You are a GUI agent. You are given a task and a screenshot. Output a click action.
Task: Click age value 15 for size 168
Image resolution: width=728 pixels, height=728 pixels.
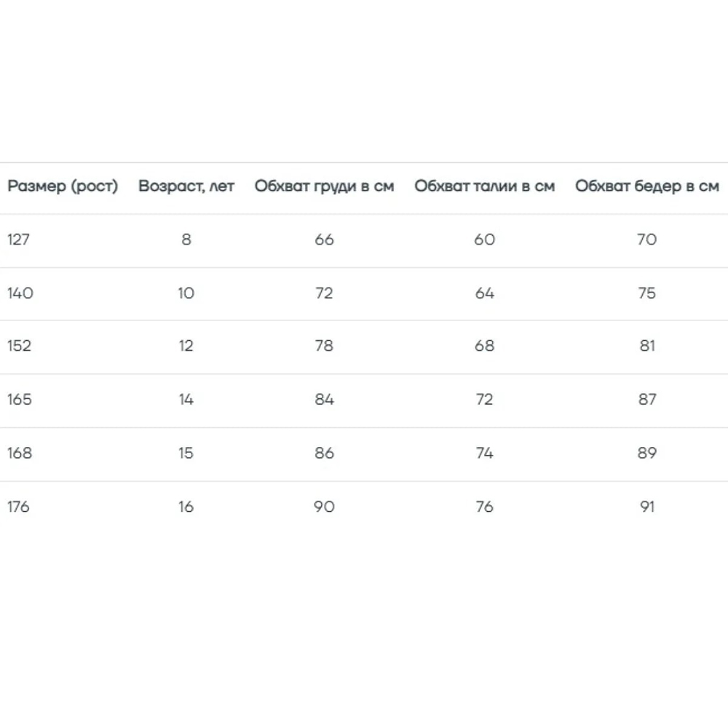(x=186, y=453)
